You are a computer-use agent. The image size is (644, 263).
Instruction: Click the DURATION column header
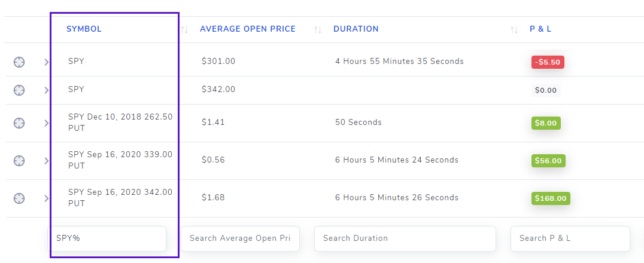356,29
